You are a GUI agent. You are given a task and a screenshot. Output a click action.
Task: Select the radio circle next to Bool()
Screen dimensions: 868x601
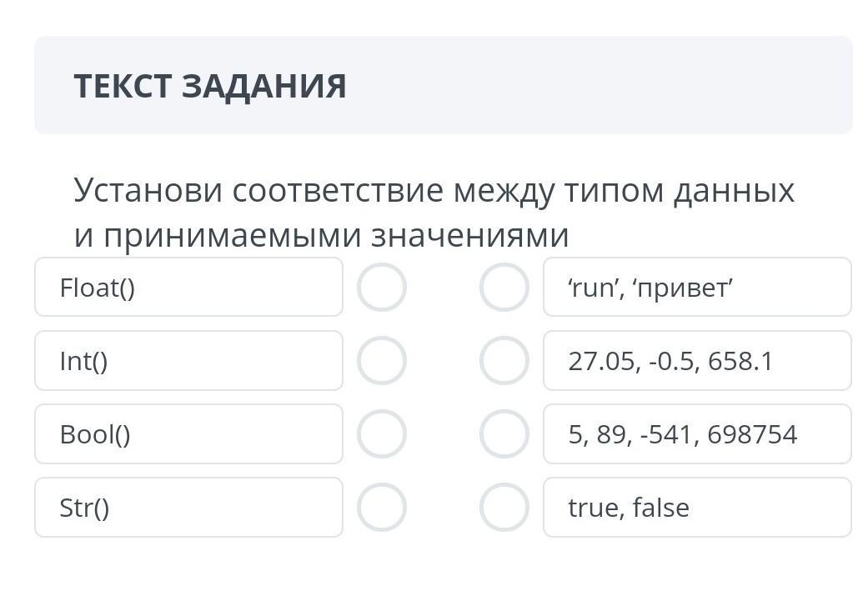pyautogui.click(x=382, y=434)
